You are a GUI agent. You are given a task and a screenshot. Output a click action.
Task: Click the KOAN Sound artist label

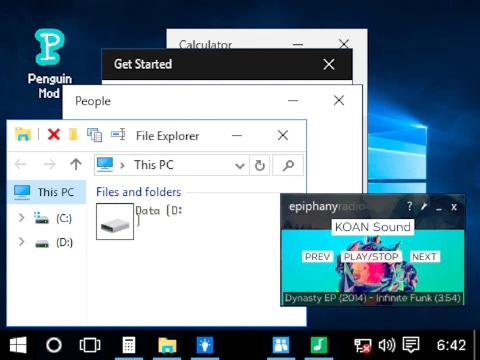[373, 227]
